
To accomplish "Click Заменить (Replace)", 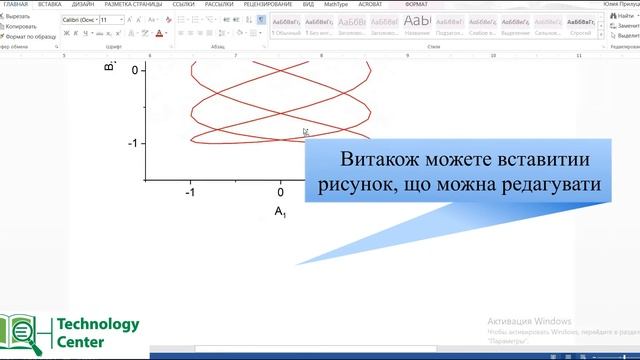I will (x=624, y=26).
